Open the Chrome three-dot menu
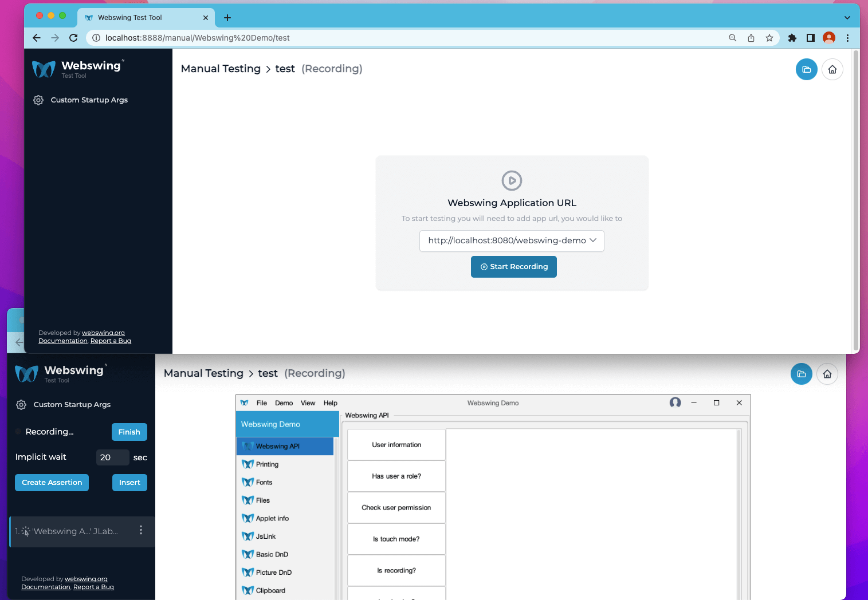Viewport: 868px width, 600px height. [x=847, y=38]
